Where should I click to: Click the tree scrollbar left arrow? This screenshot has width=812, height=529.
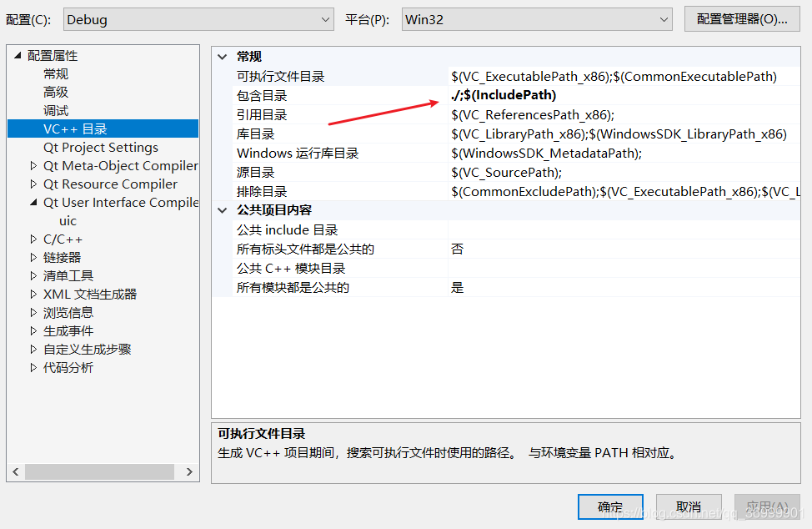point(16,471)
